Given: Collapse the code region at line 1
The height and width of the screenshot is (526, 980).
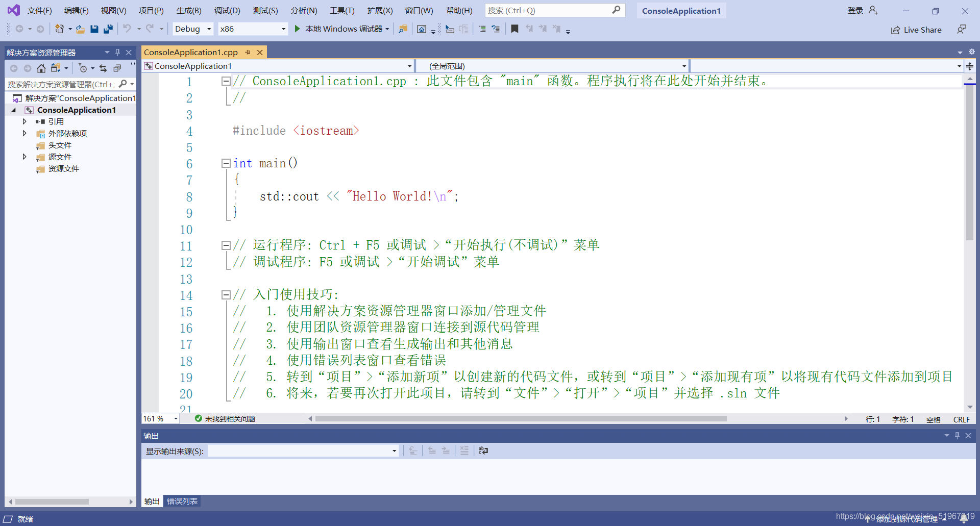Looking at the screenshot, I should click(226, 81).
